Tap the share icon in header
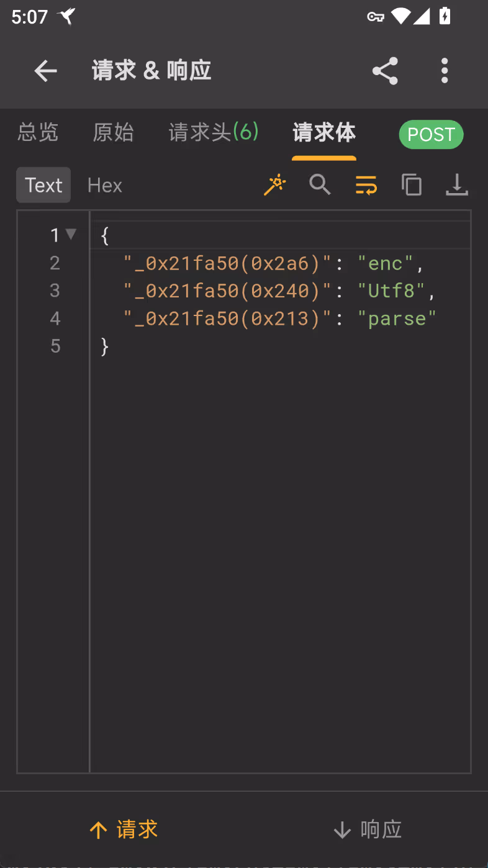488x868 pixels. click(385, 71)
